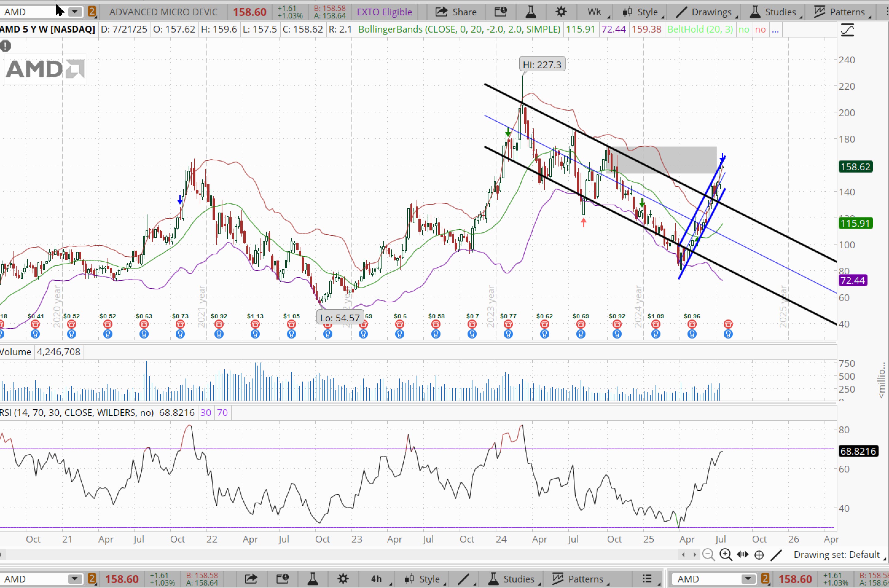Screen dimensions: 889x588
Task: Open chart settings gear in top toolbar
Action: pyautogui.click(x=561, y=12)
